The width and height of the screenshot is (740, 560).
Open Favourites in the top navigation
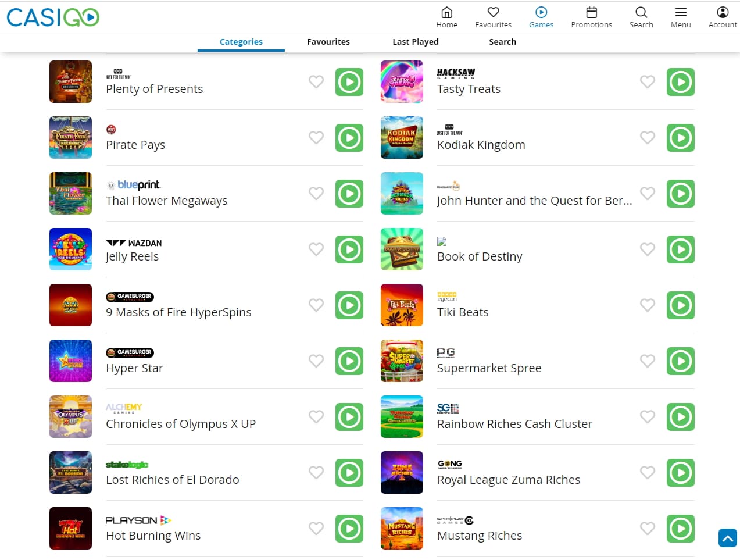click(493, 17)
